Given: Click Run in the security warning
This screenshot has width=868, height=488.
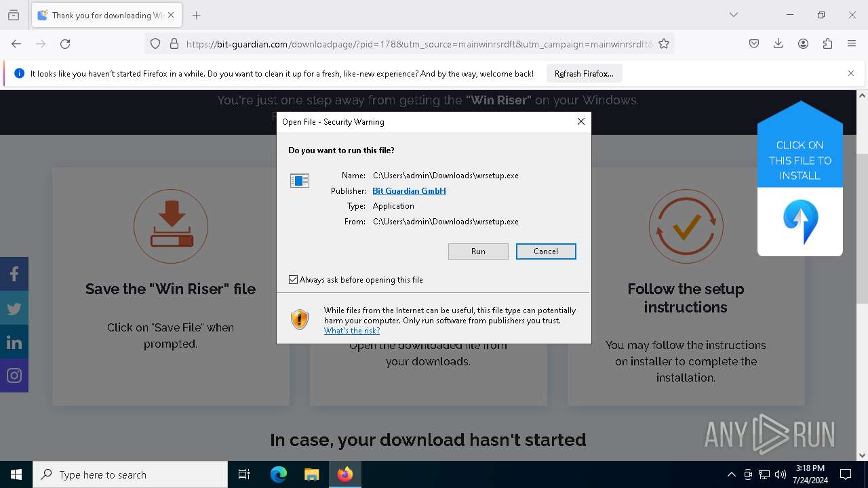Looking at the screenshot, I should tap(478, 251).
